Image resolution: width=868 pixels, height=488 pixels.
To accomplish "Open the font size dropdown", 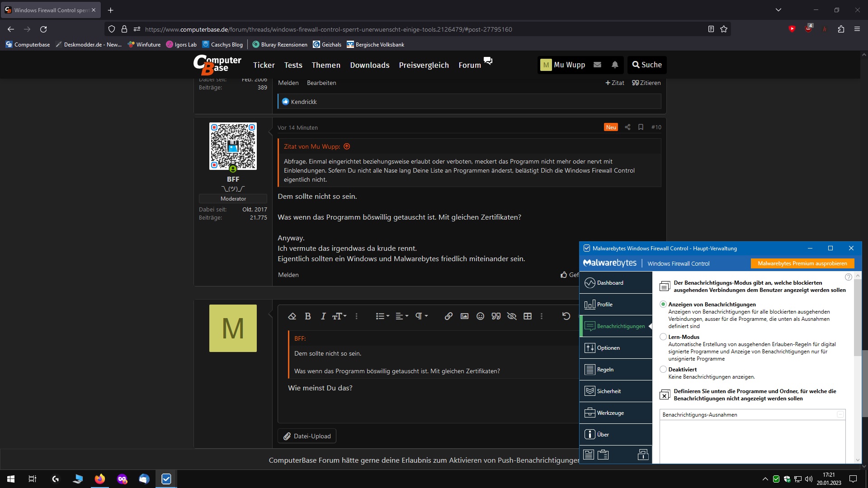I will point(340,316).
